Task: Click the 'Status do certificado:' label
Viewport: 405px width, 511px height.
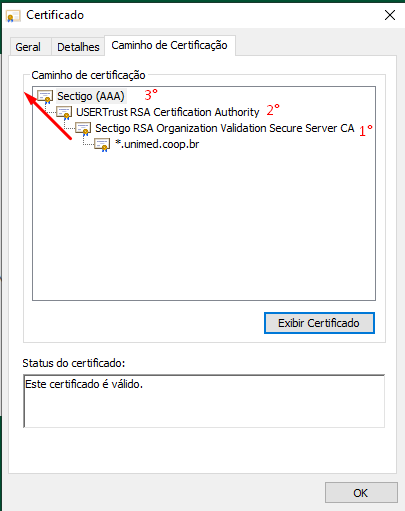Action: click(x=74, y=363)
